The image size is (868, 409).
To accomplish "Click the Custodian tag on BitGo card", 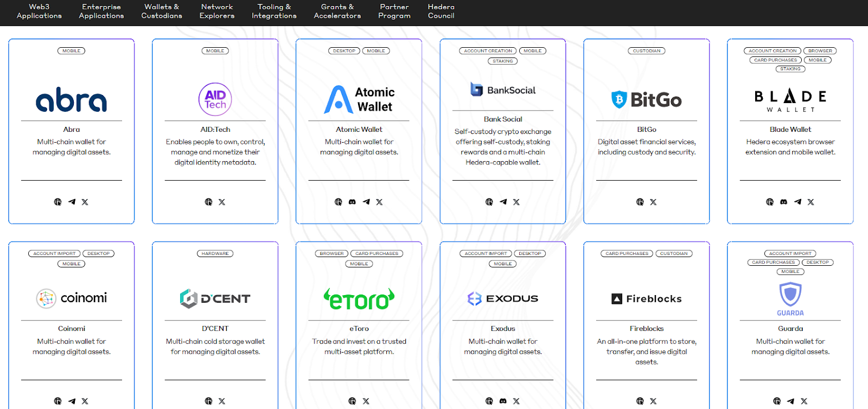I will click(647, 51).
